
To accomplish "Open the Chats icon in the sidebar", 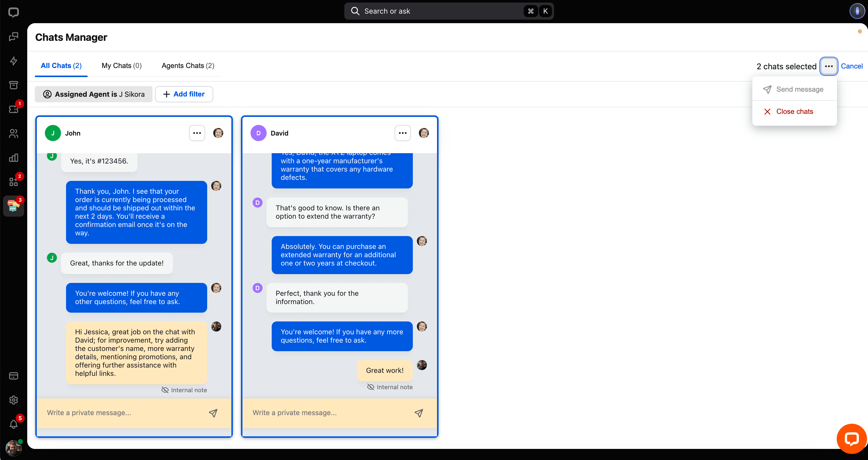I will tap(13, 37).
